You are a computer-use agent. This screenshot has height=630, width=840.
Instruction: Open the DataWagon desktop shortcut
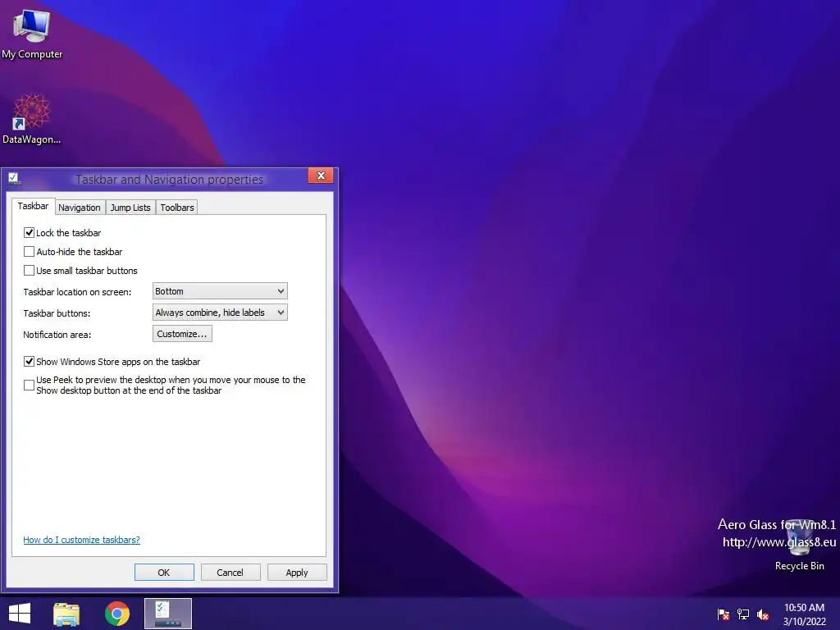pyautogui.click(x=32, y=119)
